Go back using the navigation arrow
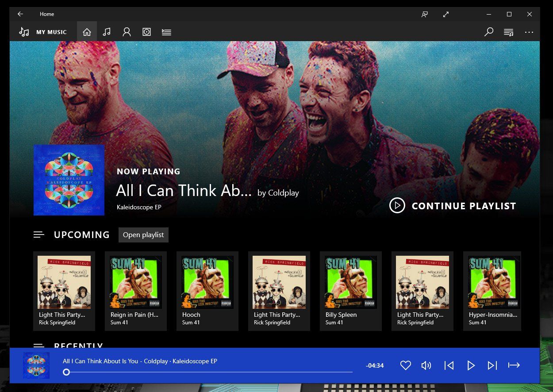553x392 pixels. coord(20,14)
